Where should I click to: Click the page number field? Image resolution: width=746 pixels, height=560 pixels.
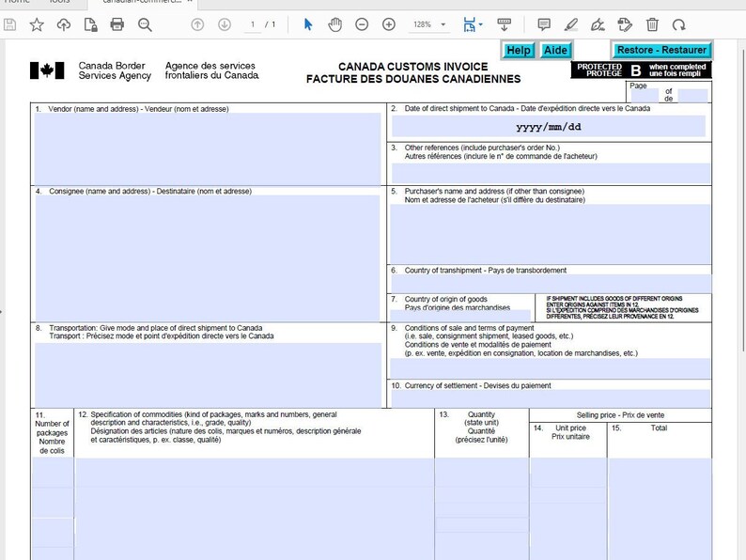pos(253,24)
